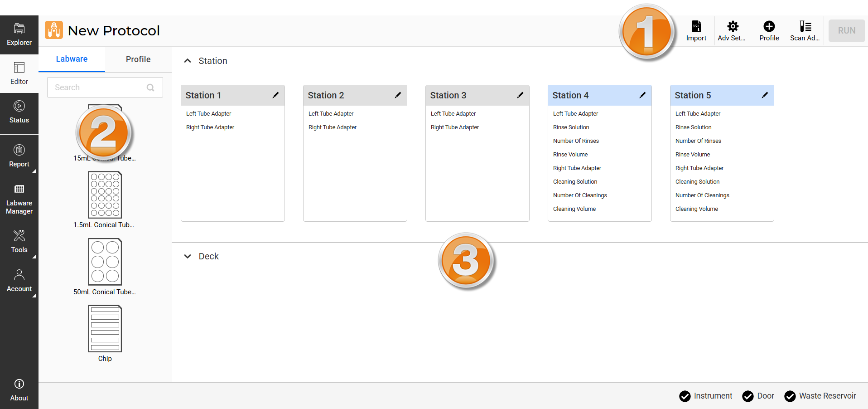Open the Account submenu
Screen dimensions: 868x409
(x=19, y=280)
